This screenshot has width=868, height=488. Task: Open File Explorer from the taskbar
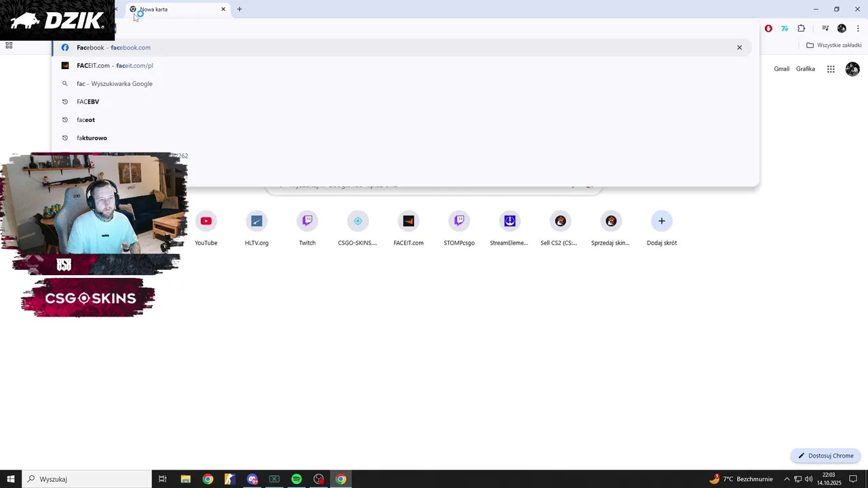tap(186, 479)
